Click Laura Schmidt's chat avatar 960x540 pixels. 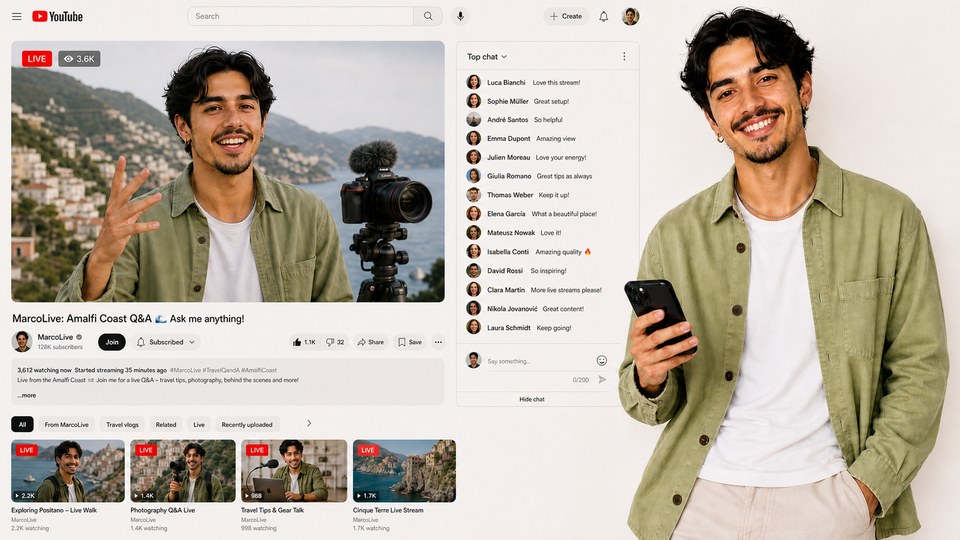point(473,327)
